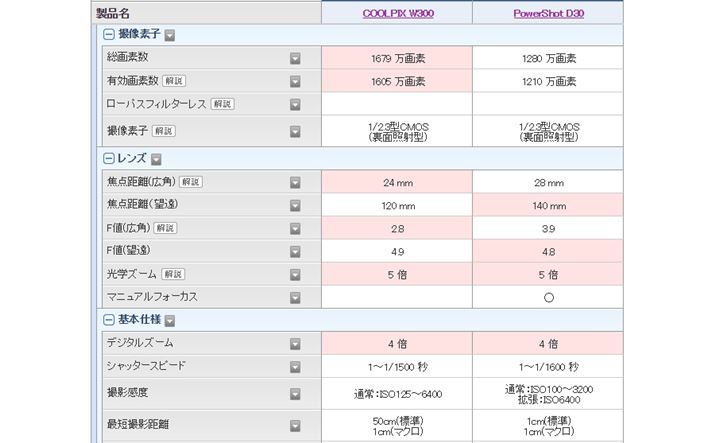Collapse the 撮像素子 section
The height and width of the screenshot is (443, 715).
pyautogui.click(x=109, y=34)
